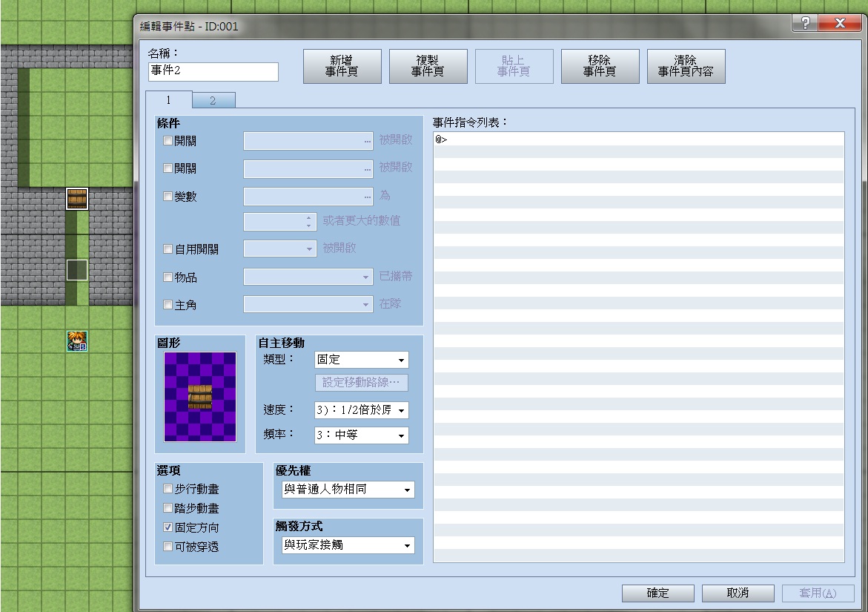Viewport: 868px width, 612px height.
Task: Click the 名稱 event name field
Action: (213, 71)
